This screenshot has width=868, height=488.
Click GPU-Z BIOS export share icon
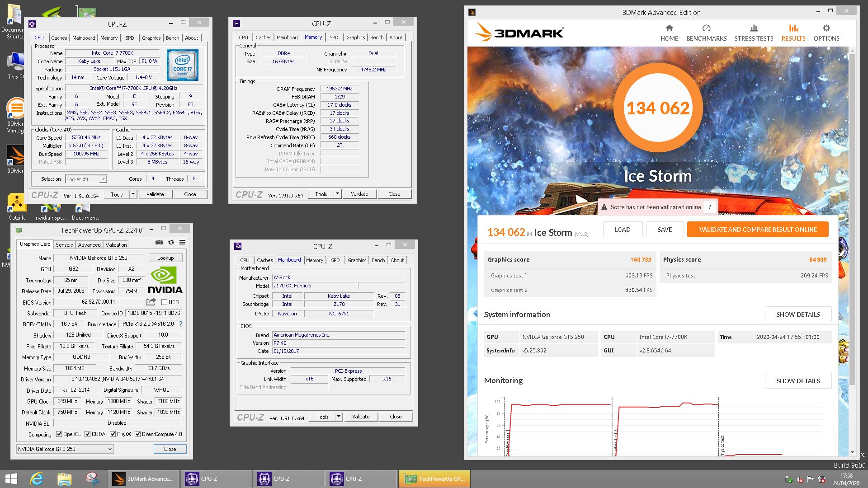[151, 302]
